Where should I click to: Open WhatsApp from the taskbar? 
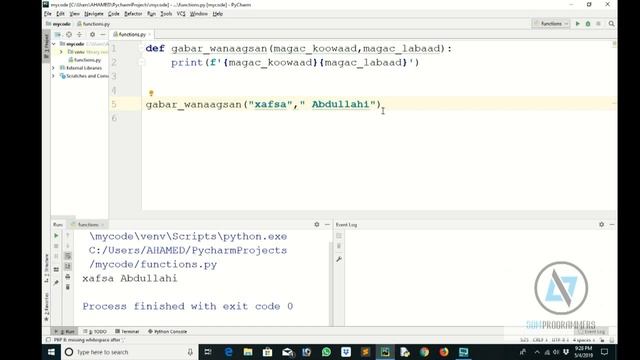coord(326,352)
